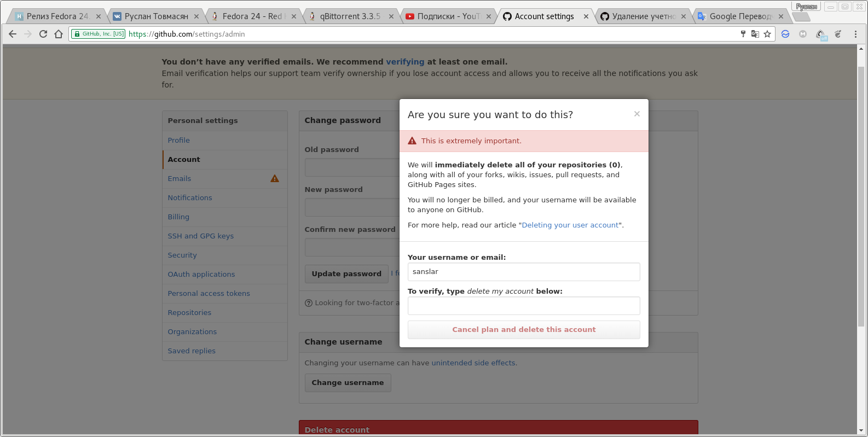Image resolution: width=868 pixels, height=437 pixels.
Task: Close the delete account confirmation dialog
Action: (636, 114)
